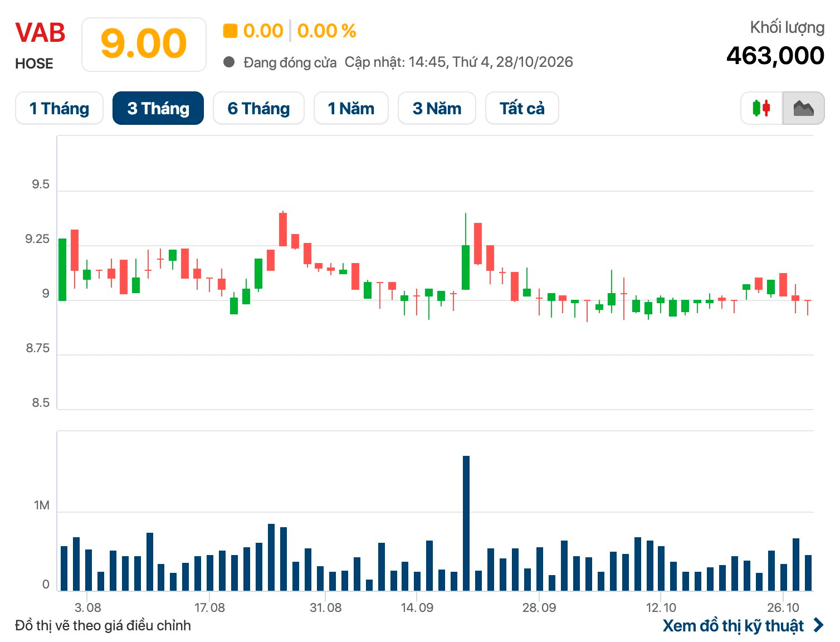
Task: Click the 9.5 price axis label
Action: [x=41, y=184]
